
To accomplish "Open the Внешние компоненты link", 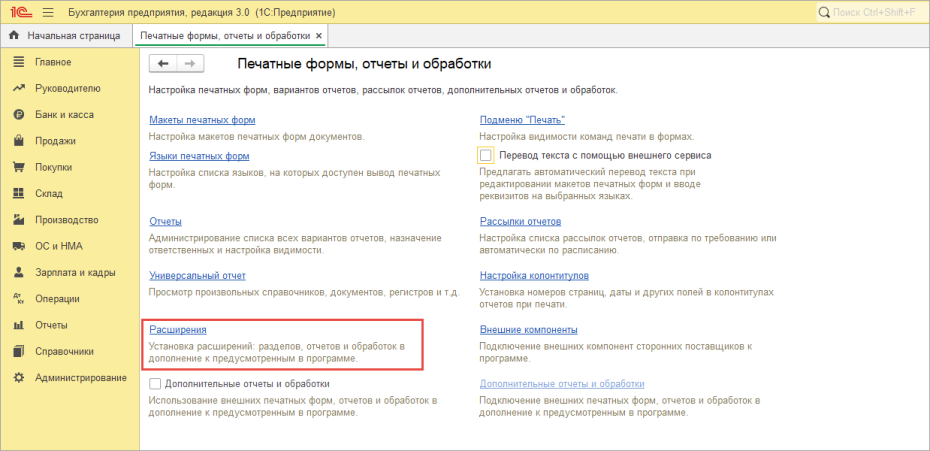I will pyautogui.click(x=528, y=329).
